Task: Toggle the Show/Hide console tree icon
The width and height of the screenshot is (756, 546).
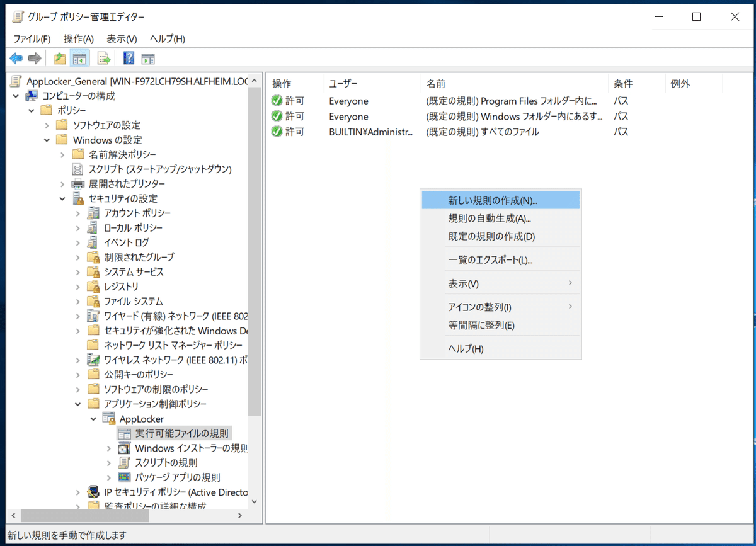Action: click(x=79, y=59)
